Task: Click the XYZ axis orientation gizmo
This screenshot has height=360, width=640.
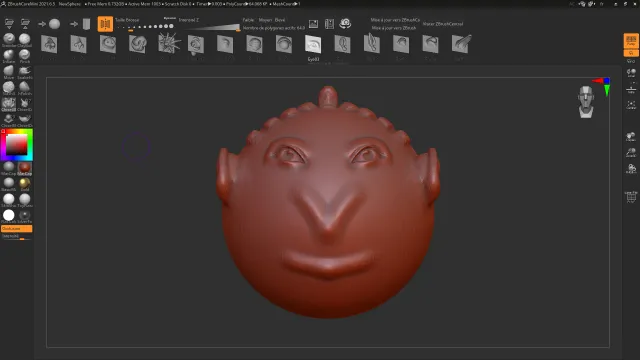Action: 603,86
